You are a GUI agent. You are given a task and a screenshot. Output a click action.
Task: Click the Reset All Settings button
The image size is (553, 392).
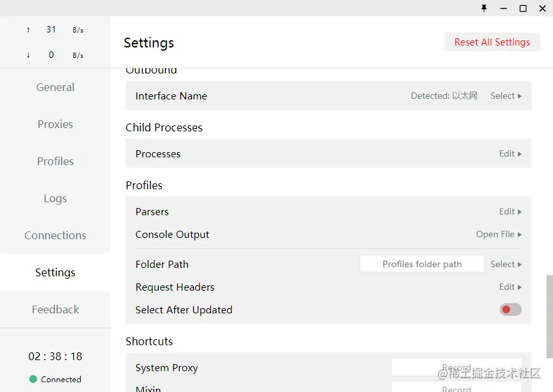click(492, 42)
